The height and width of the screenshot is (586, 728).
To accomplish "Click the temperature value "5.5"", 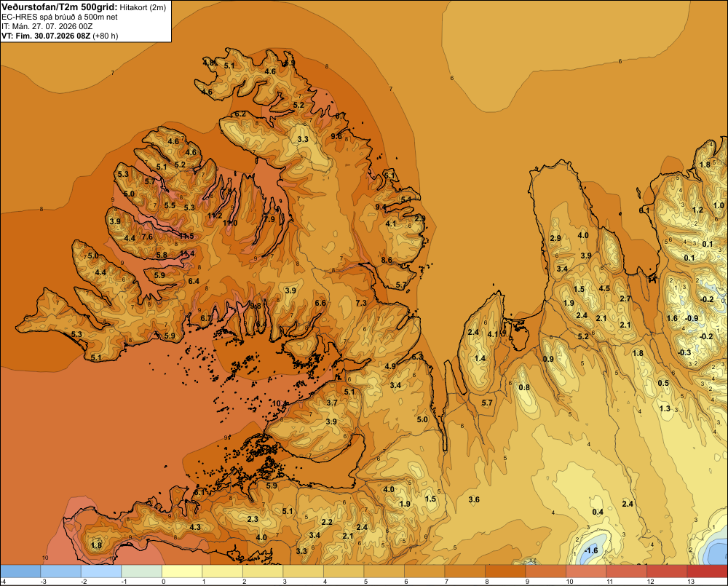I will [170, 205].
